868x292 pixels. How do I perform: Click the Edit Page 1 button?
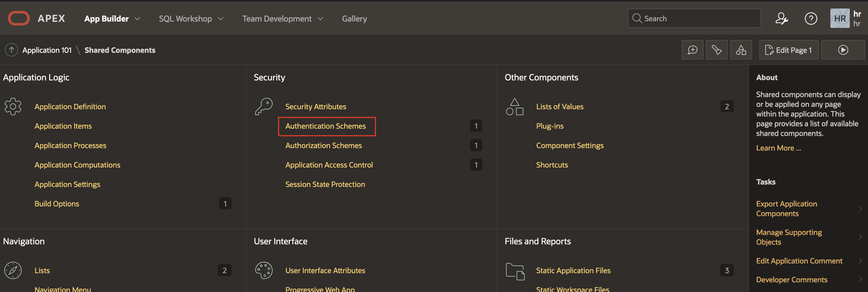point(788,49)
